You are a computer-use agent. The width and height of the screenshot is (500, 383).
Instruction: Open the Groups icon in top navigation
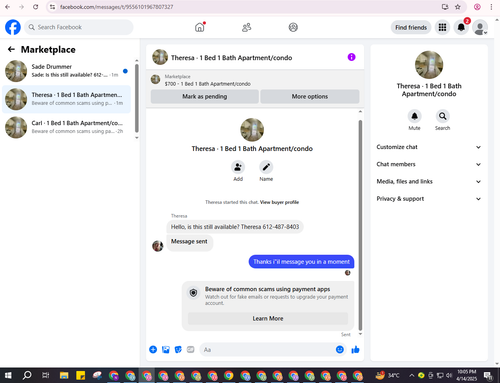(293, 27)
